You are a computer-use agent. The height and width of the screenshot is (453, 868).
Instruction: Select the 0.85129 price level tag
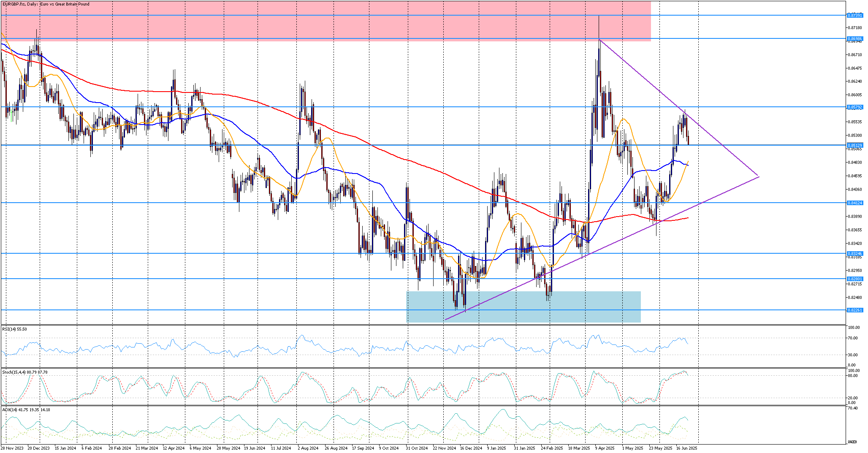(855, 145)
